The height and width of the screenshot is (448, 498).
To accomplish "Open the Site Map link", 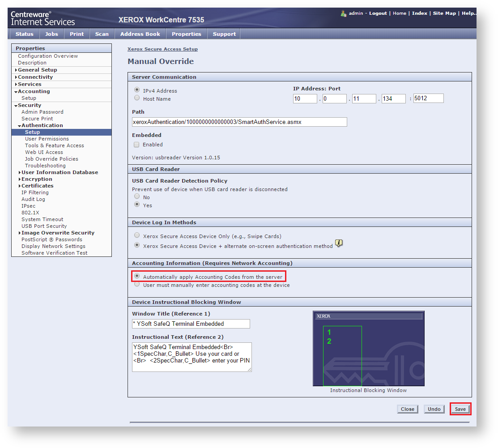I will click(x=444, y=13).
